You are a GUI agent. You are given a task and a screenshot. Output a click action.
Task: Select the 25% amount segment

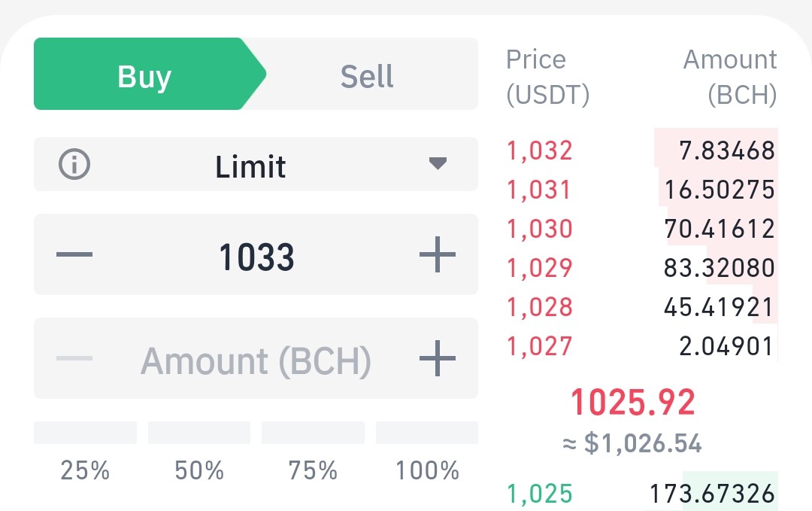[x=85, y=433]
